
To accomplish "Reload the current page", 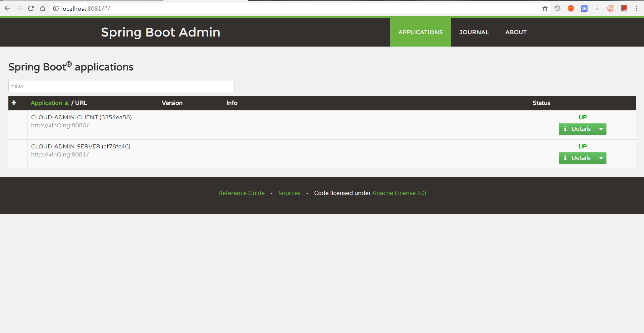I will click(x=31, y=8).
